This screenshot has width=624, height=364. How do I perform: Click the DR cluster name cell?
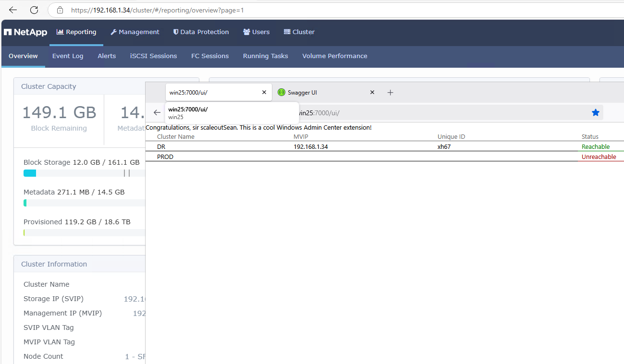tap(161, 147)
